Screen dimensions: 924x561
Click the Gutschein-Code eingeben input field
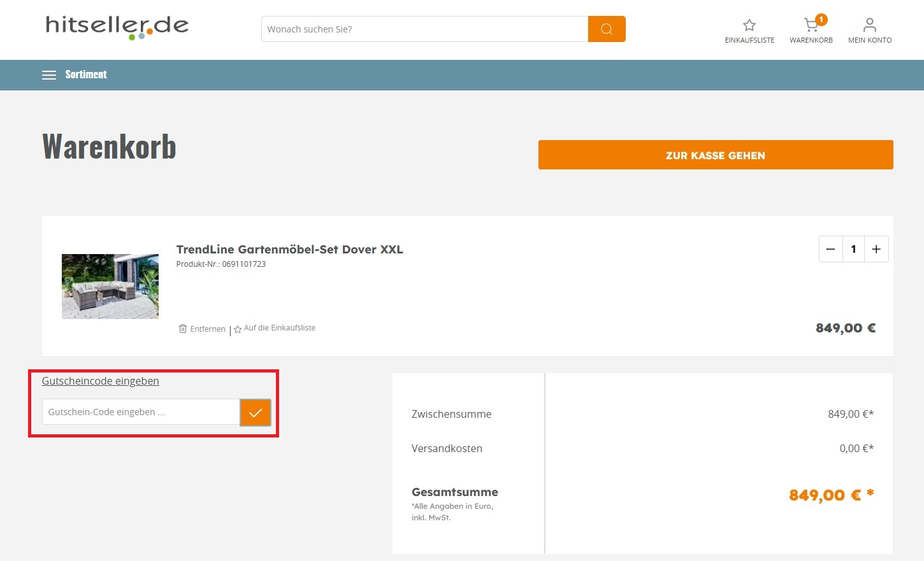click(141, 412)
